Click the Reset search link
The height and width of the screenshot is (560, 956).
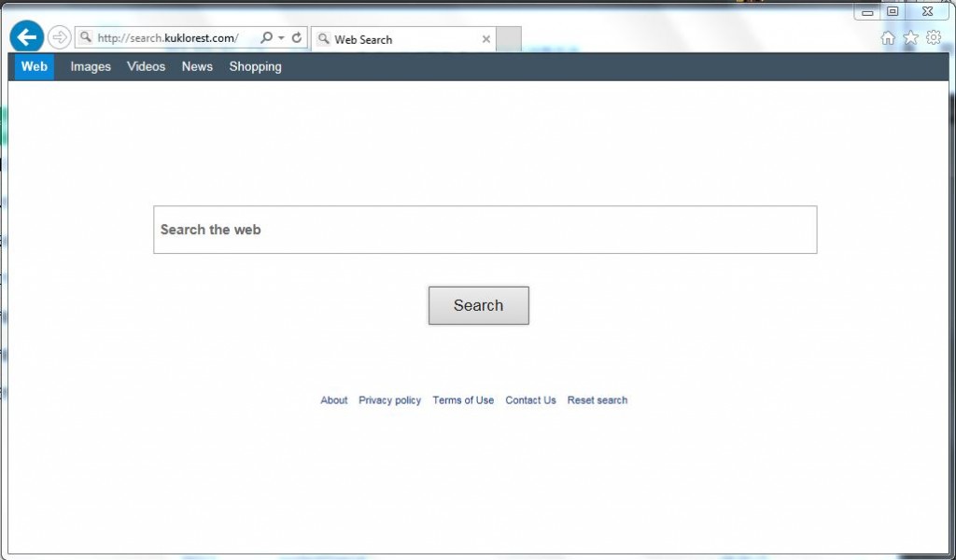coord(597,400)
